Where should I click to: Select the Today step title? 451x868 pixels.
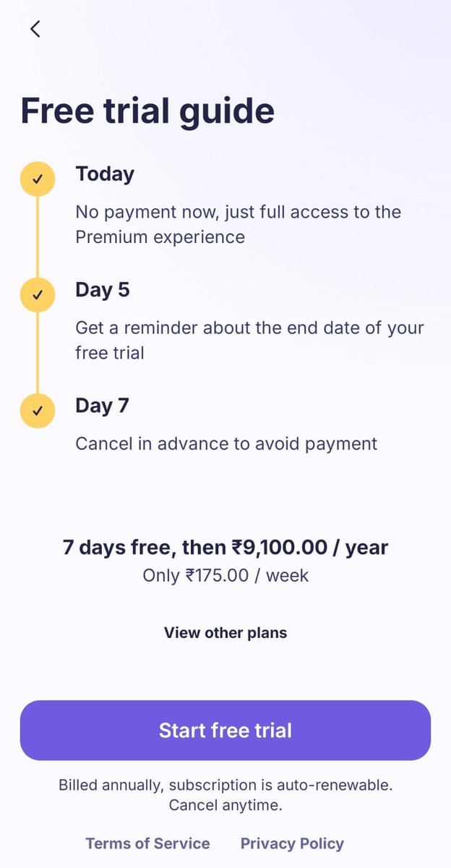pyautogui.click(x=105, y=174)
